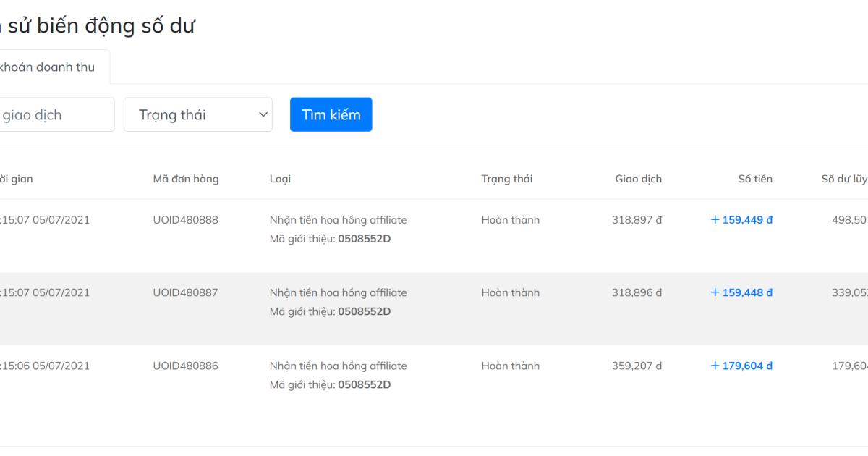Select the blue +159,449 đ amount link

point(741,219)
